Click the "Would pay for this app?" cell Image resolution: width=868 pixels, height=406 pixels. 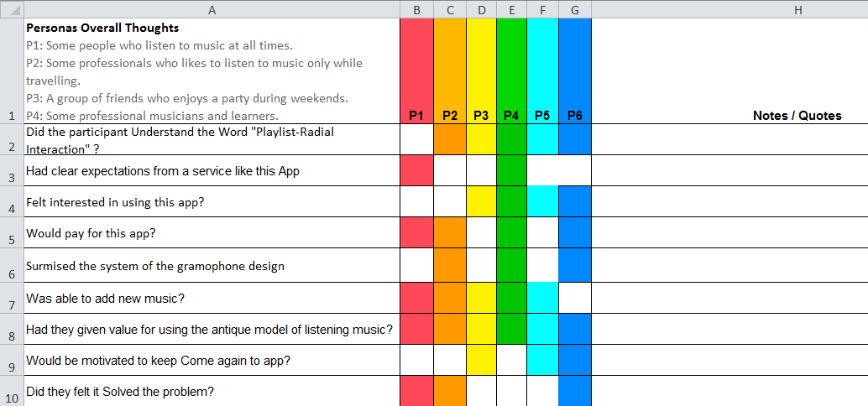212,232
